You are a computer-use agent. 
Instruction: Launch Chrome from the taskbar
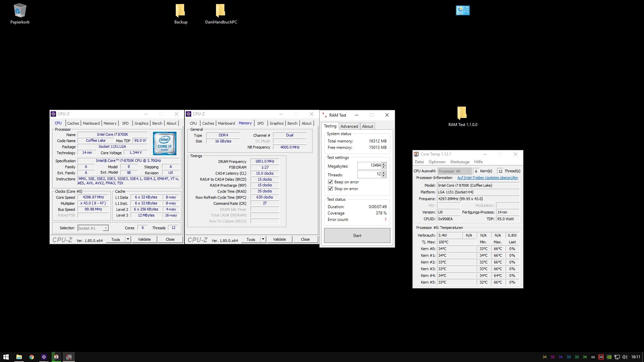(x=31, y=357)
